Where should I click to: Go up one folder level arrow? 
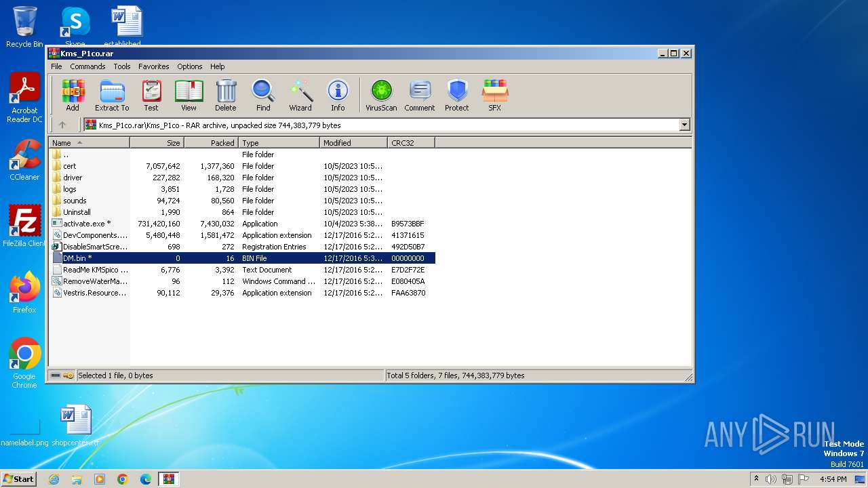coord(62,125)
